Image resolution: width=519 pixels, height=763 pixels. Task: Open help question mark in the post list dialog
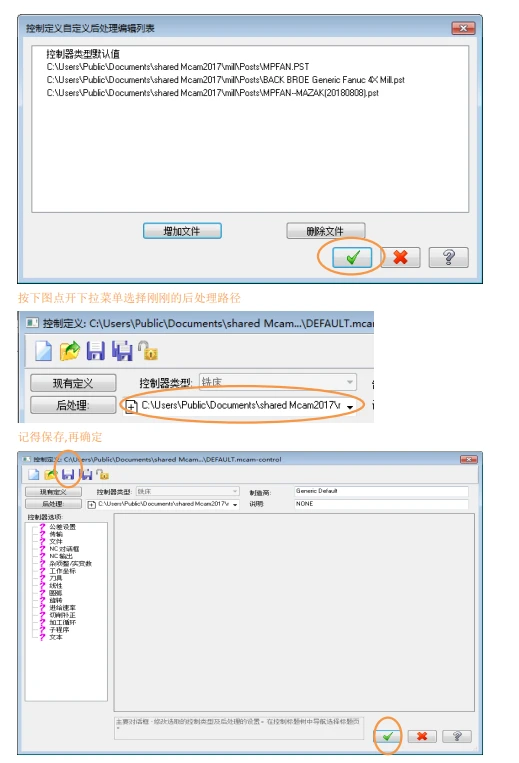[x=448, y=257]
